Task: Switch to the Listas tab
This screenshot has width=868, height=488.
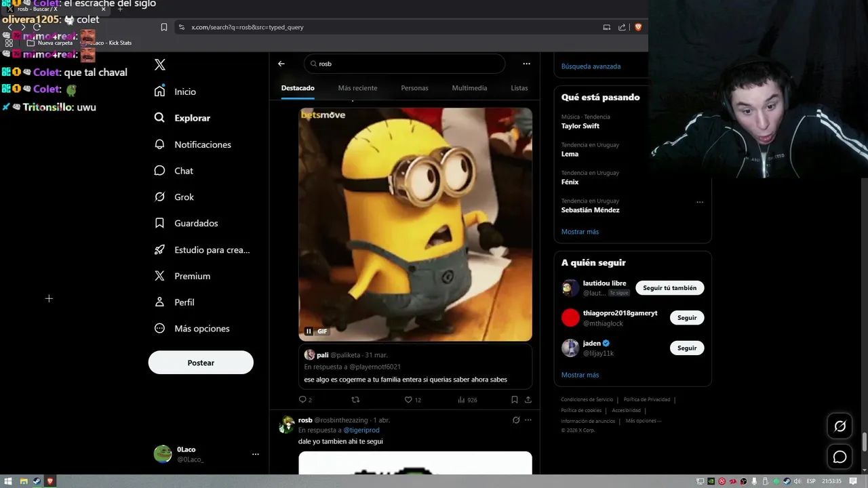Action: (519, 88)
